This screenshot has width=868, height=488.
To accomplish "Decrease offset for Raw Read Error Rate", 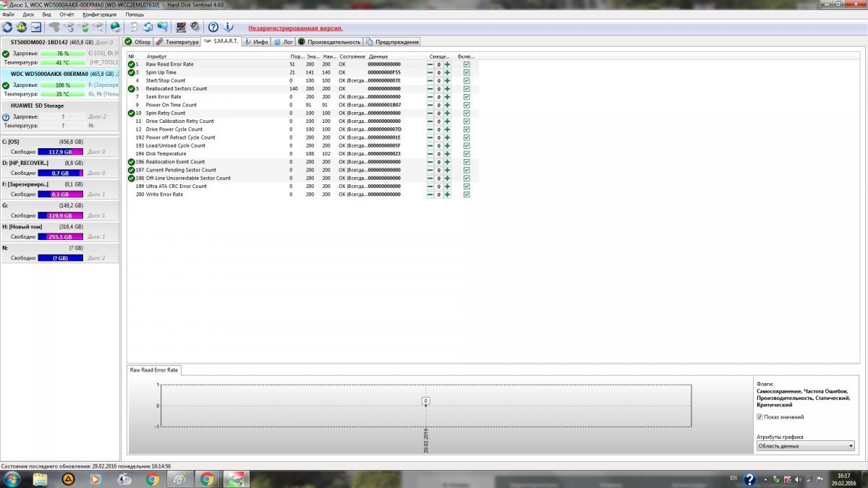I will [430, 64].
